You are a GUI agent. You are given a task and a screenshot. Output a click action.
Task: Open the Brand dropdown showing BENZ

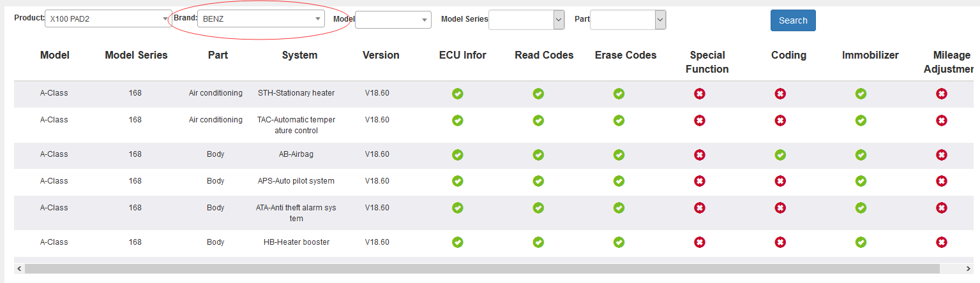click(261, 18)
